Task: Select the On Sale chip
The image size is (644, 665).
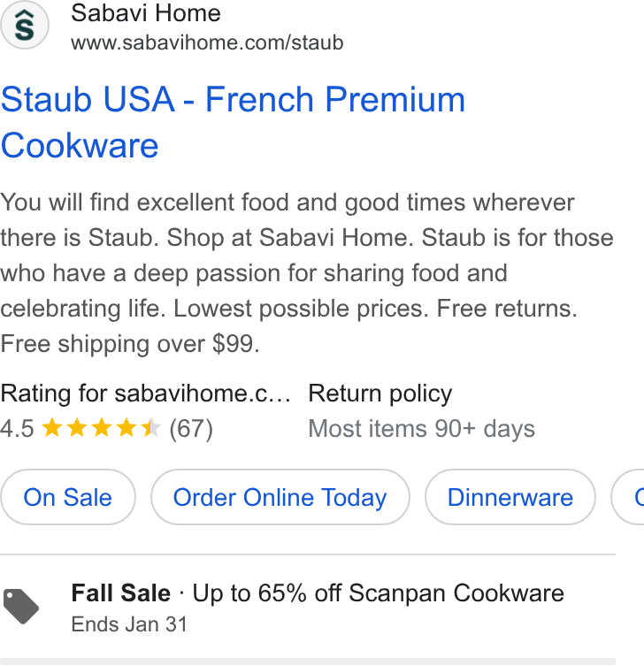Action: pyautogui.click(x=68, y=497)
